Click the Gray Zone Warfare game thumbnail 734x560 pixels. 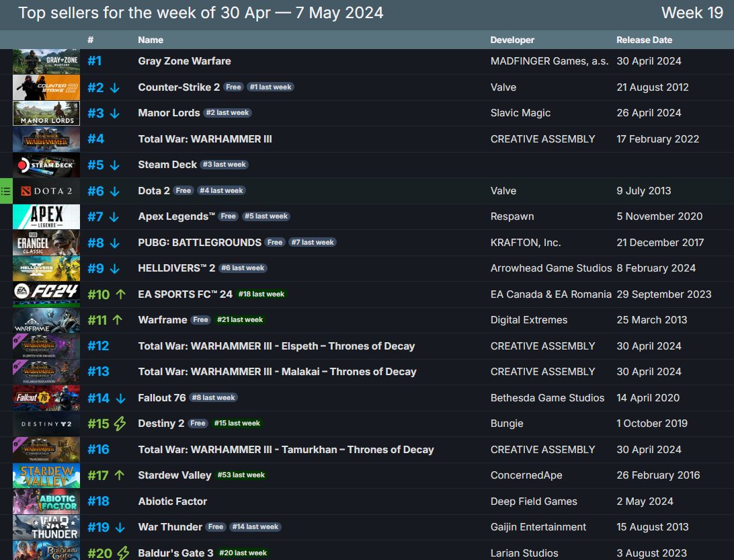coord(46,61)
